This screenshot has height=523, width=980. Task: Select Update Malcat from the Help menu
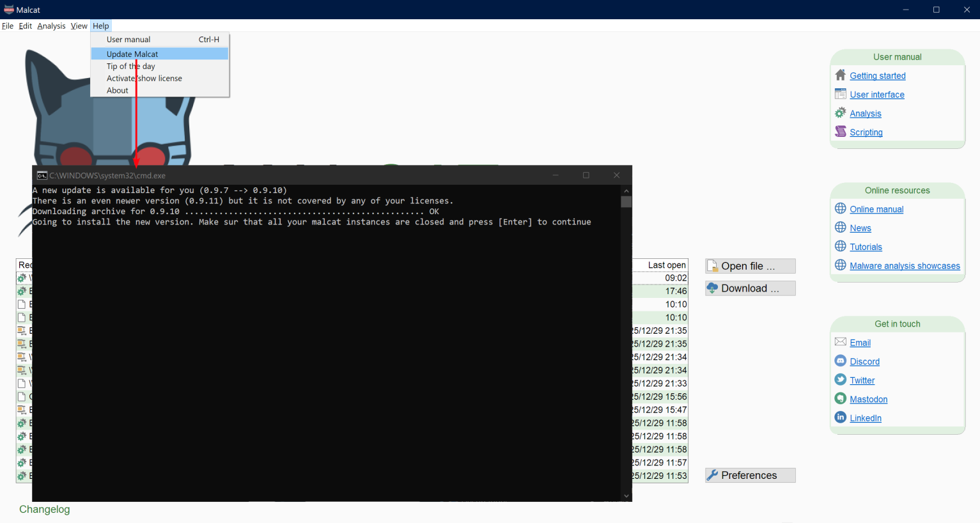click(132, 54)
